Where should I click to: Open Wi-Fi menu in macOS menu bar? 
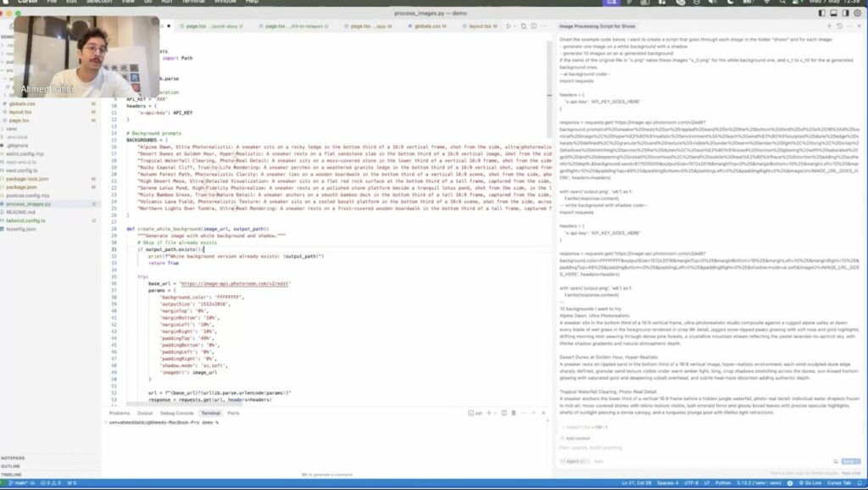tap(766, 3)
